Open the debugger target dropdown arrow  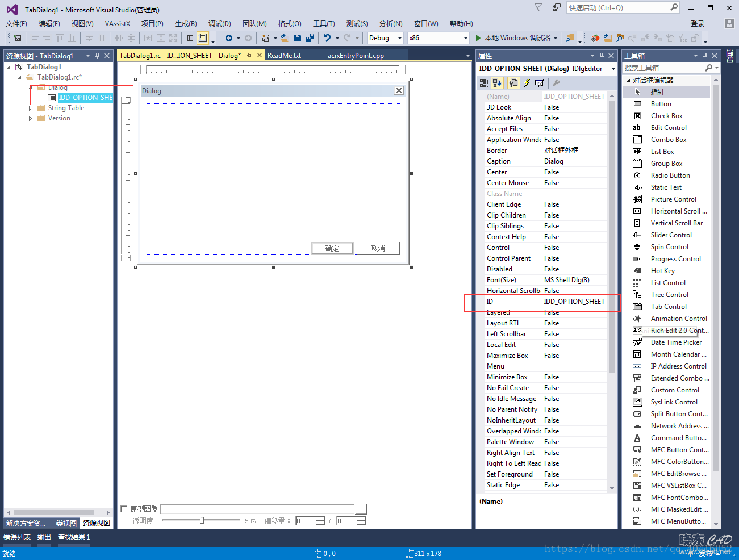point(554,38)
